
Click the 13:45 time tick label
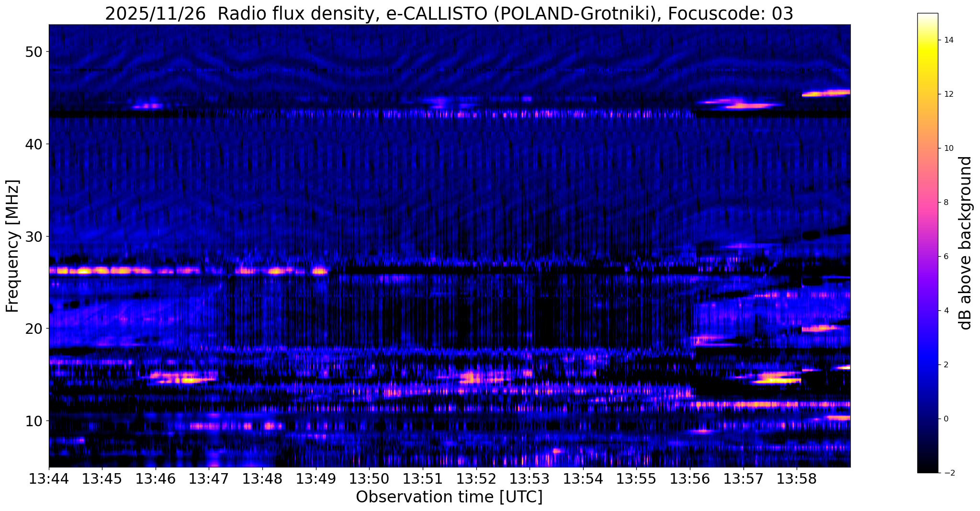point(102,478)
